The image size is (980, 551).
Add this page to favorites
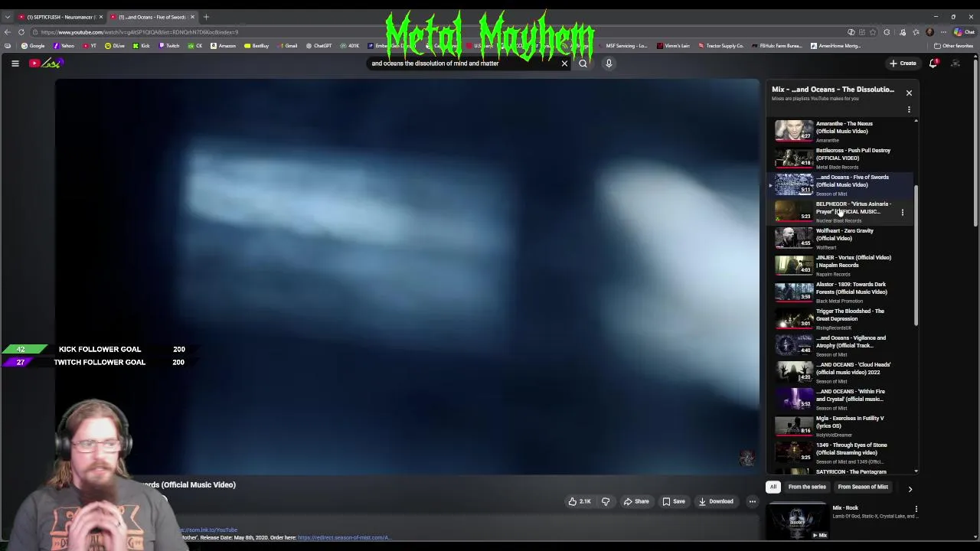873,32
